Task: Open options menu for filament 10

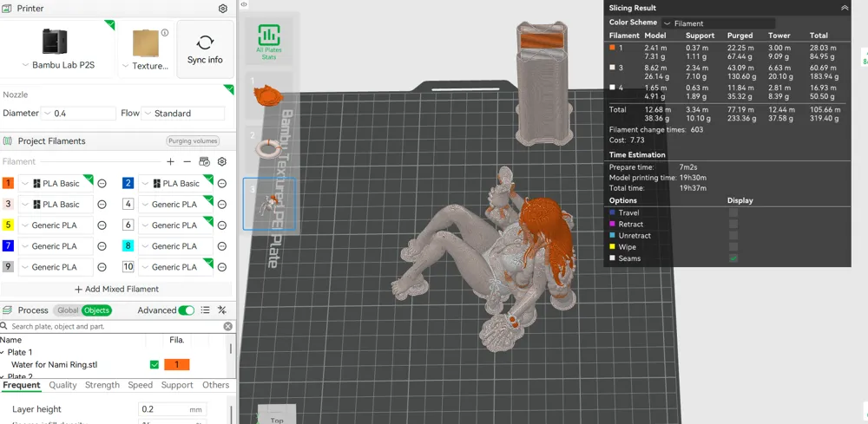Action: (222, 267)
